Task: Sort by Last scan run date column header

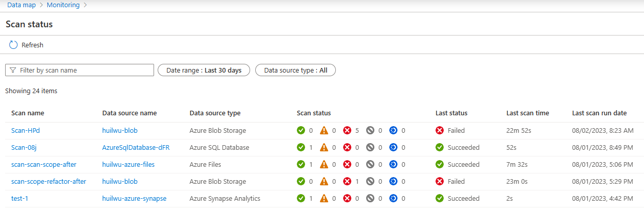Action: coord(599,113)
